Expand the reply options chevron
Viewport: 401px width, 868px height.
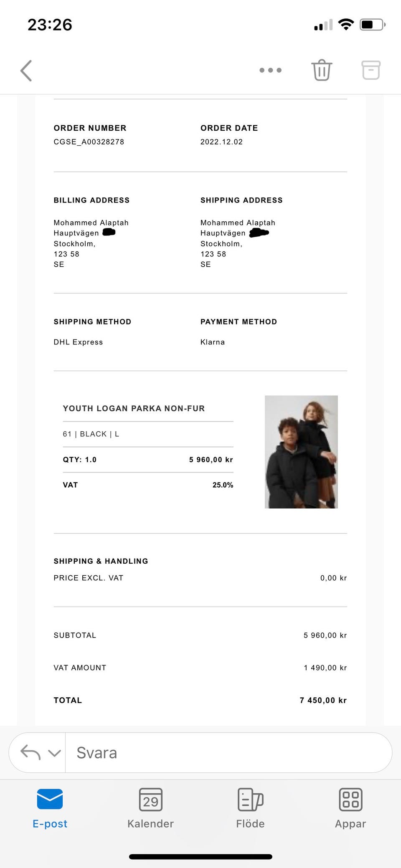click(x=54, y=753)
